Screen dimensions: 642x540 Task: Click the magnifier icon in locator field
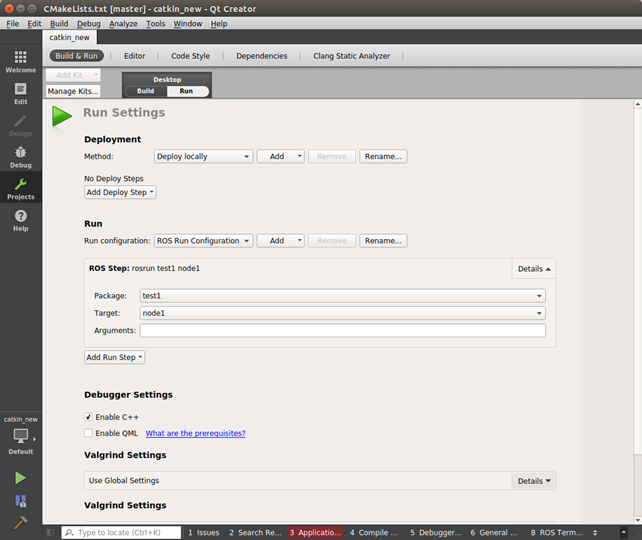coord(70,532)
